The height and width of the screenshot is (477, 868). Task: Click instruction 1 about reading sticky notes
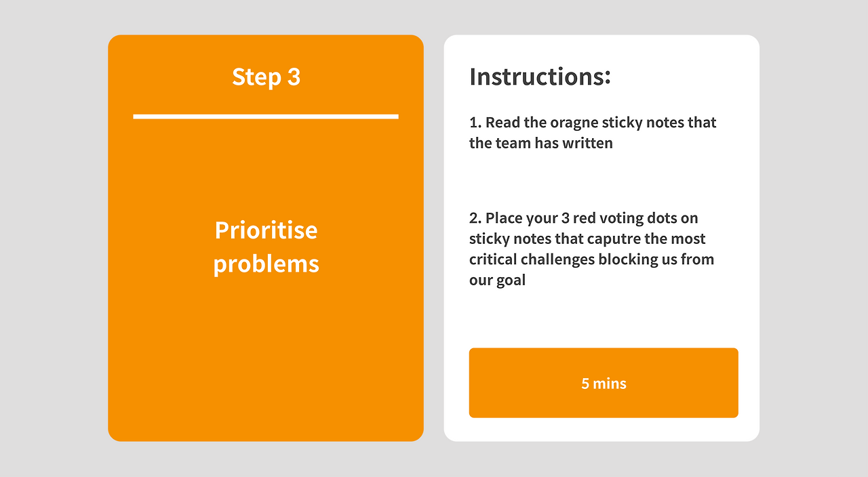(593, 133)
